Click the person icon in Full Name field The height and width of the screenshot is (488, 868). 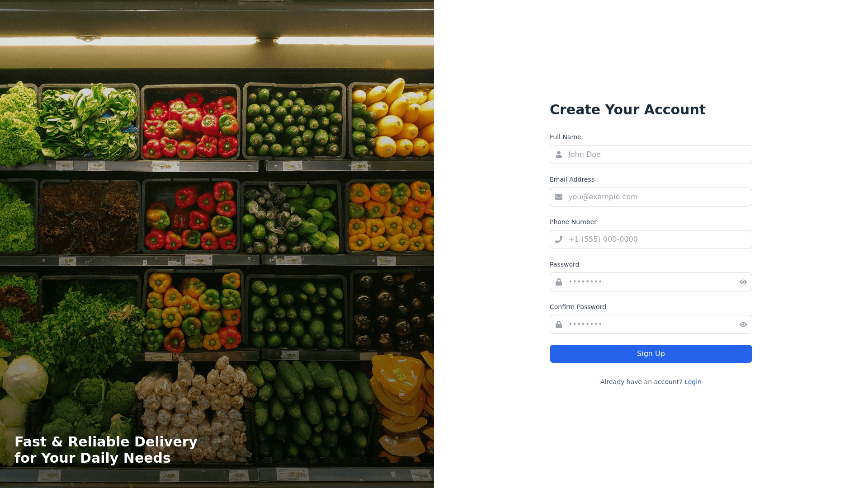559,155
